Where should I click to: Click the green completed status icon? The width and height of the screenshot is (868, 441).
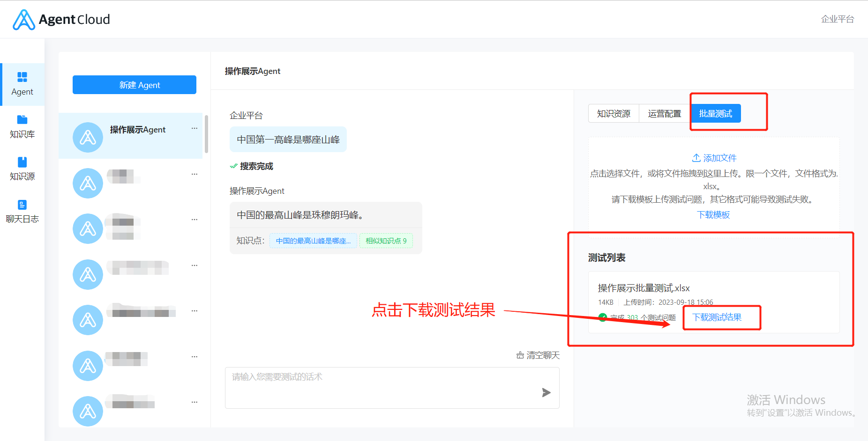click(x=603, y=317)
